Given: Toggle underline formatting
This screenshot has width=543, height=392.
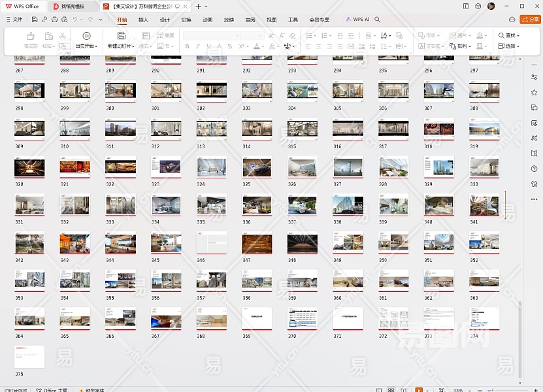Looking at the screenshot, I should (x=208, y=46).
